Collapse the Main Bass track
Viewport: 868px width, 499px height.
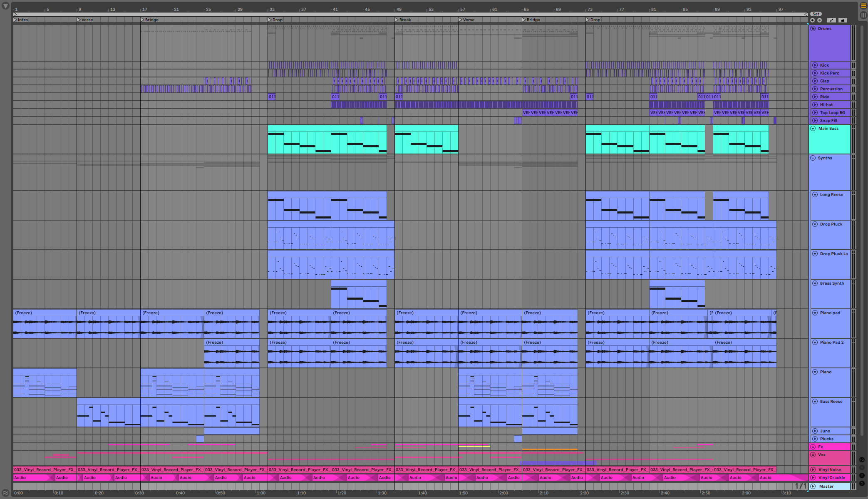pos(813,129)
